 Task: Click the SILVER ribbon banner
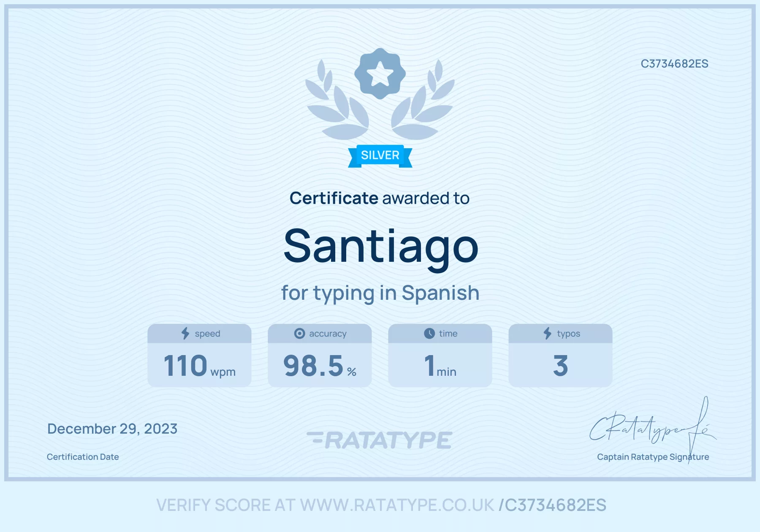(380, 156)
